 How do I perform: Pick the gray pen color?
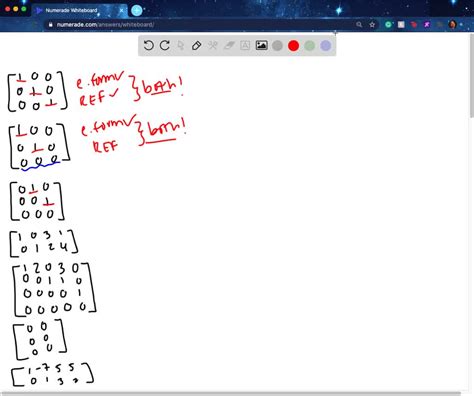277,46
